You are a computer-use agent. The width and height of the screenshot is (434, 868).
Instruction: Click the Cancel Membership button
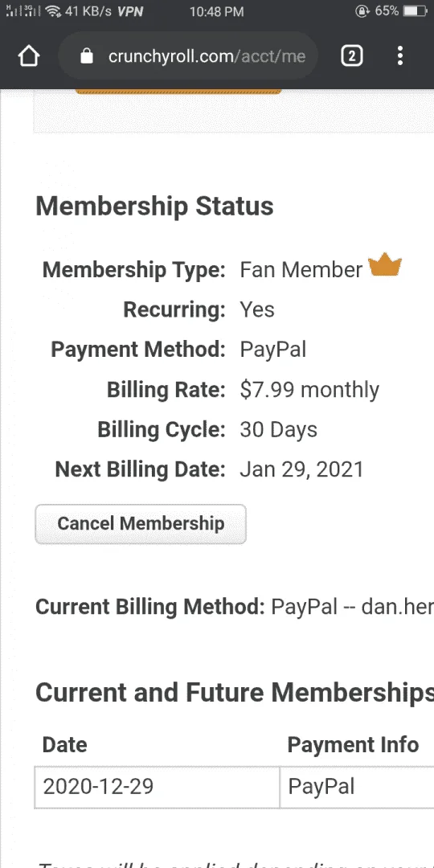click(x=141, y=524)
